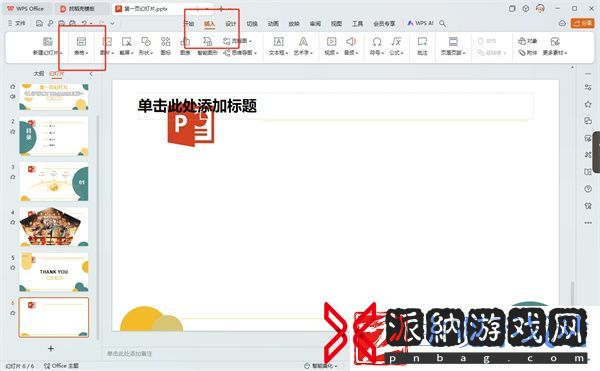600x371 pixels.
Task: Click the 符号 omega symbol icon
Action: point(377,41)
